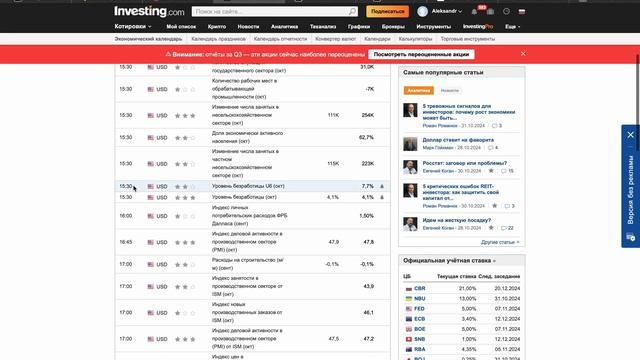Open the Котировки dropdown menu
The image size is (640, 360).
(x=133, y=27)
